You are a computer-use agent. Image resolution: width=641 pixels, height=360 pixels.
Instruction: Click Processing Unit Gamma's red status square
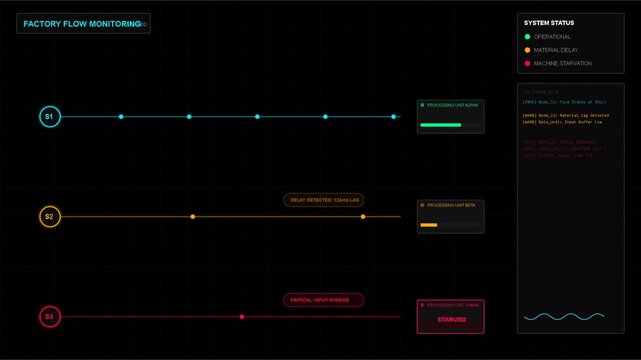[422, 305]
